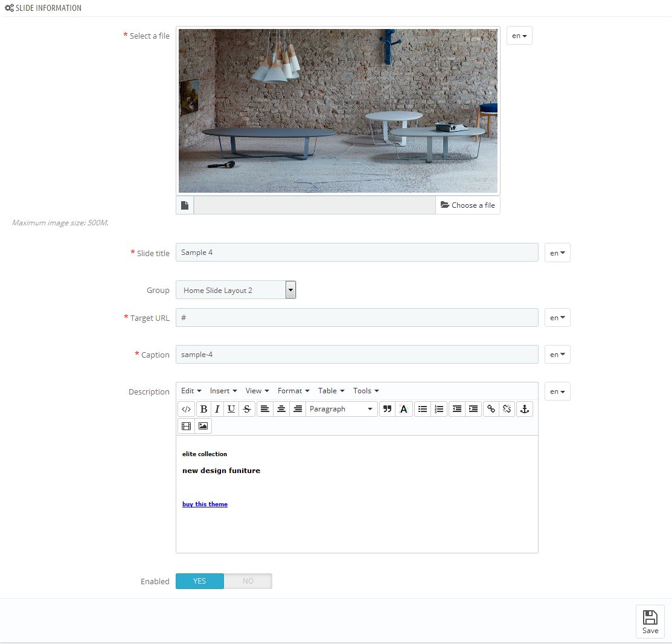Click the empty file name field
Screen dimensions: 672x644
315,205
